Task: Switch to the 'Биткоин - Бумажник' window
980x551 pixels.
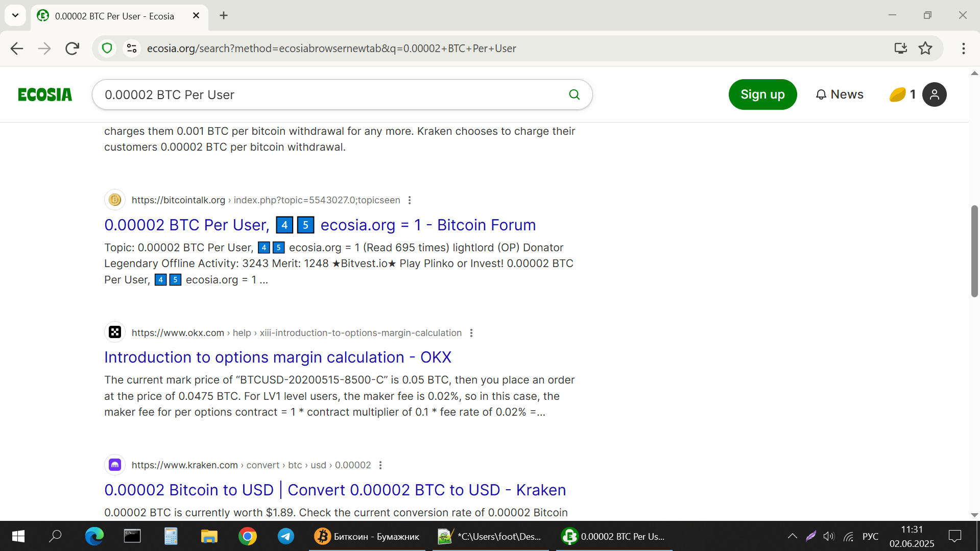Action: (x=367, y=536)
